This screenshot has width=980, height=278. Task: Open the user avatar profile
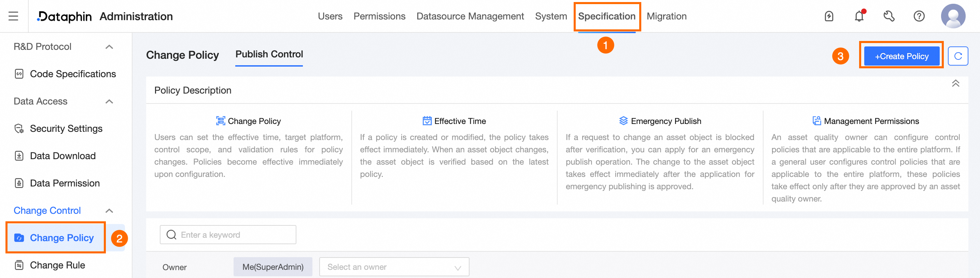[x=953, y=16]
